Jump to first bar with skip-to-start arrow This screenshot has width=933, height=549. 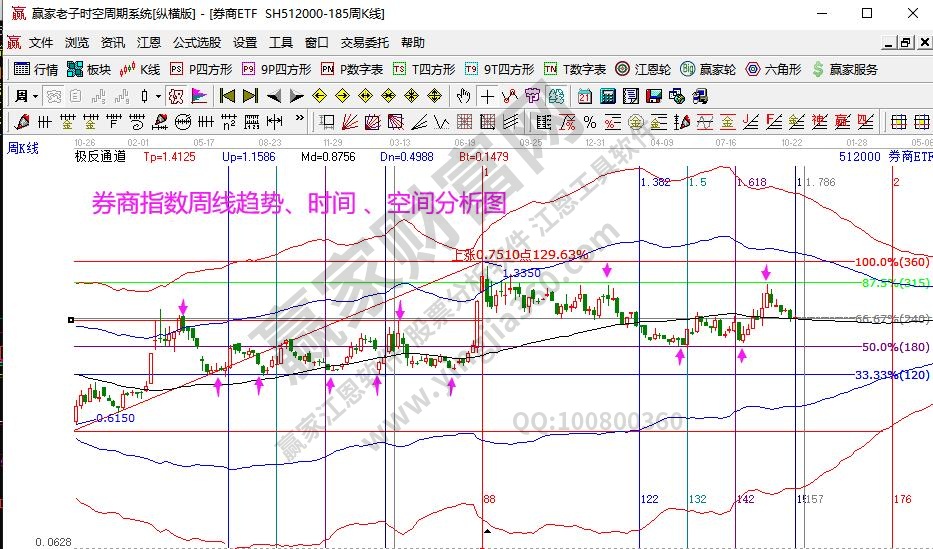(227, 96)
